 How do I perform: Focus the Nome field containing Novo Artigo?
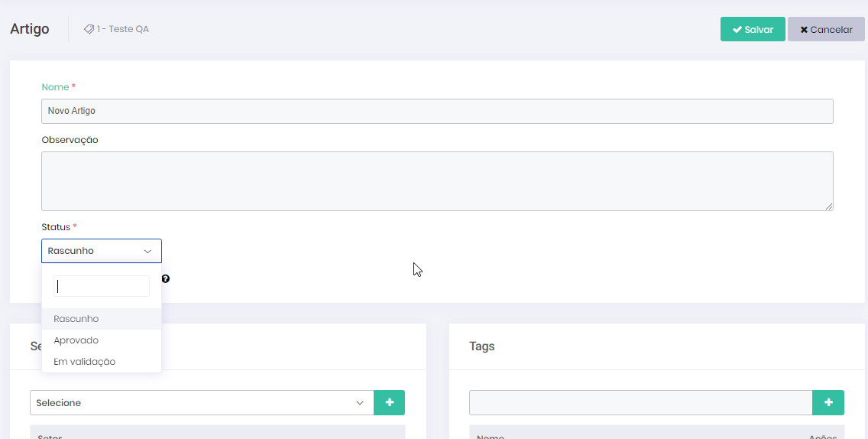pyautogui.click(x=437, y=111)
